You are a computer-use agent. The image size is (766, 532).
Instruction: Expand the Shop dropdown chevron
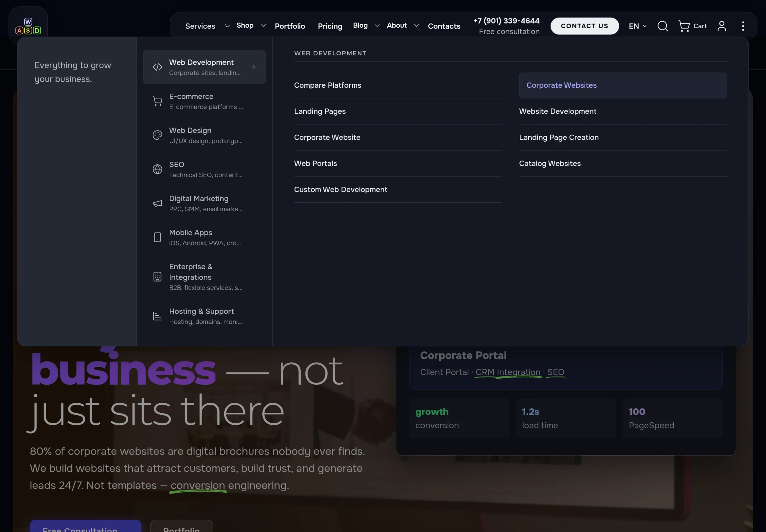(263, 25)
